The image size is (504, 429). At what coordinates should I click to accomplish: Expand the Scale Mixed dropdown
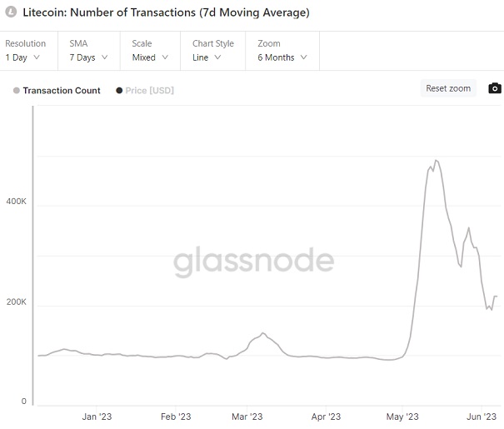click(x=150, y=57)
